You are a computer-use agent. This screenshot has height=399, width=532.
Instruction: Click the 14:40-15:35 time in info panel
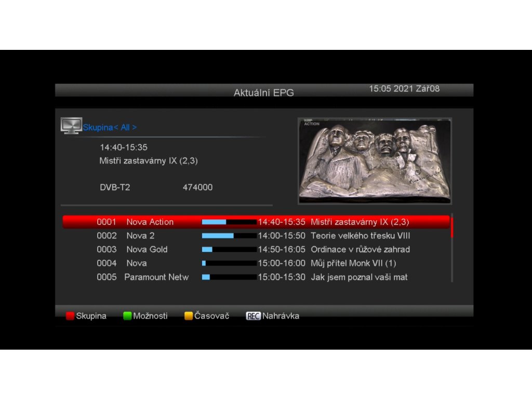pyautogui.click(x=124, y=147)
